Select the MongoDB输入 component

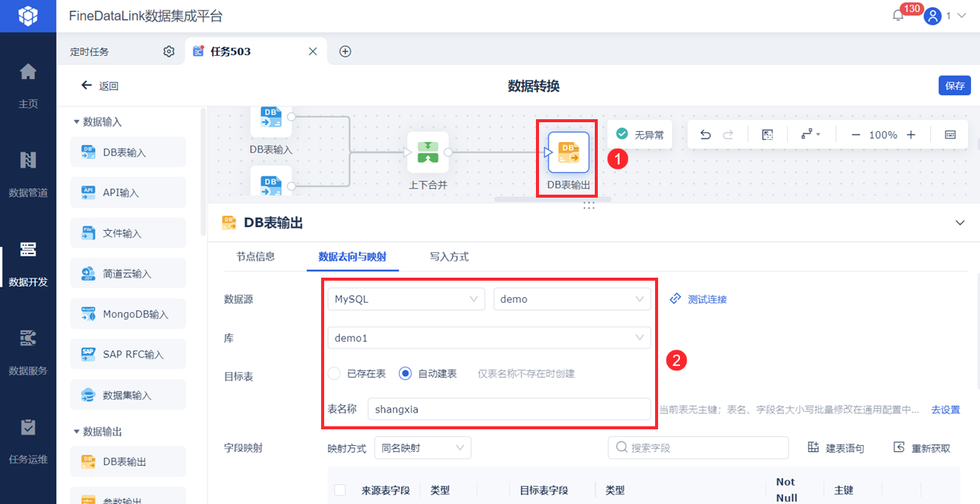tap(128, 314)
